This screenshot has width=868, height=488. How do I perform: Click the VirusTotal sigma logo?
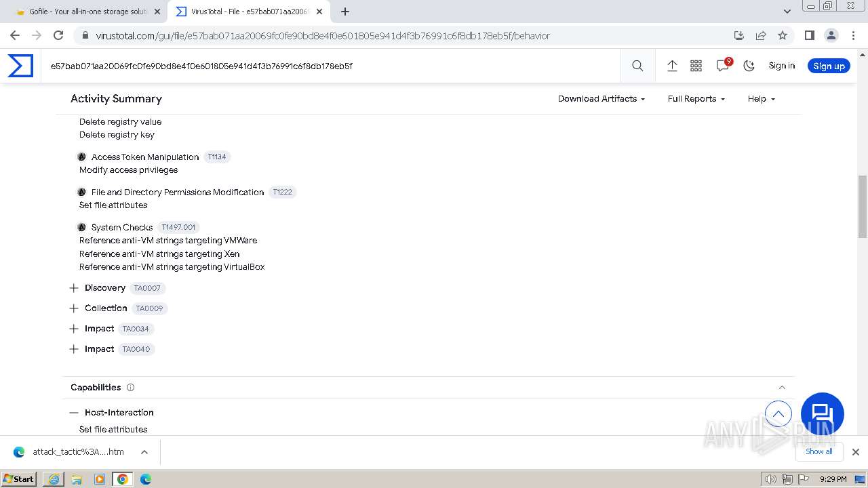click(20, 66)
